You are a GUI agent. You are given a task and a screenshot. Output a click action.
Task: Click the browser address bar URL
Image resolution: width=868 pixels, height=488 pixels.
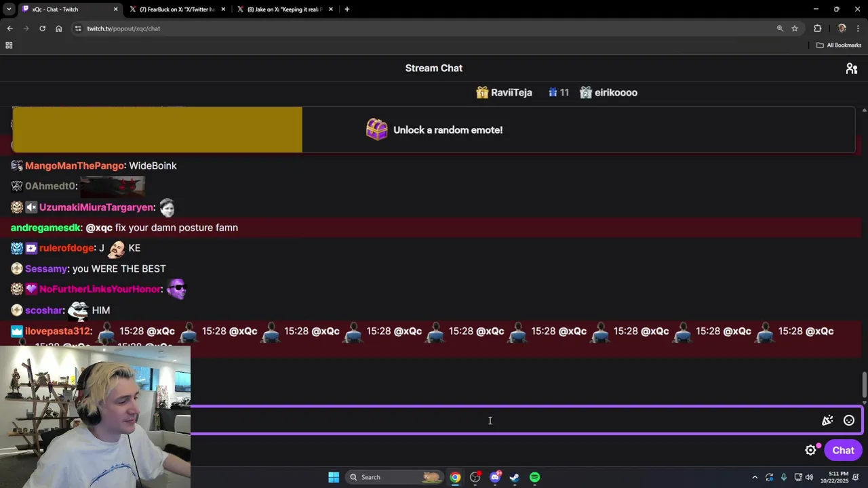tap(123, 28)
